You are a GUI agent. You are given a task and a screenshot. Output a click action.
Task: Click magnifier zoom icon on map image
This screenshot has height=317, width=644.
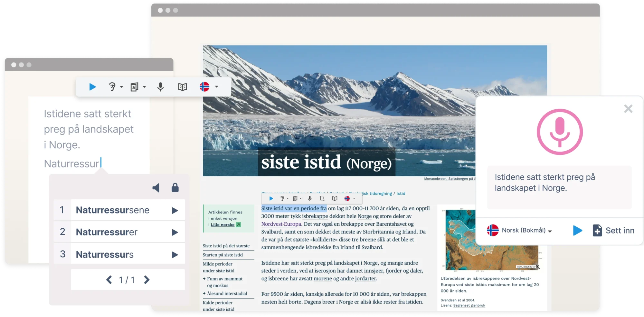(537, 267)
